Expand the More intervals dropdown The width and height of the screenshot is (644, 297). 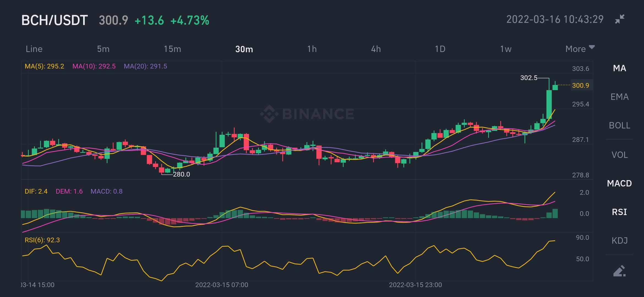[x=580, y=49]
